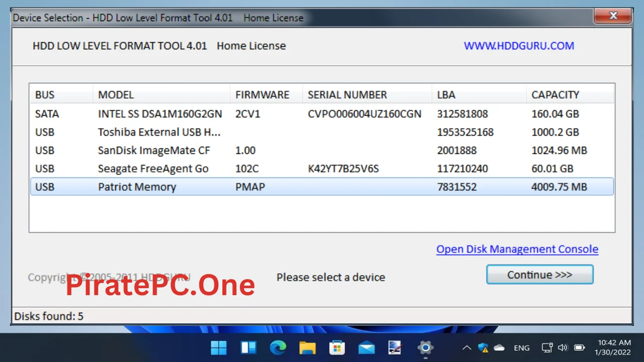Viewport: 644px width, 362px height.
Task: Click the OneDrive cloud tray icon
Action: [x=499, y=347]
